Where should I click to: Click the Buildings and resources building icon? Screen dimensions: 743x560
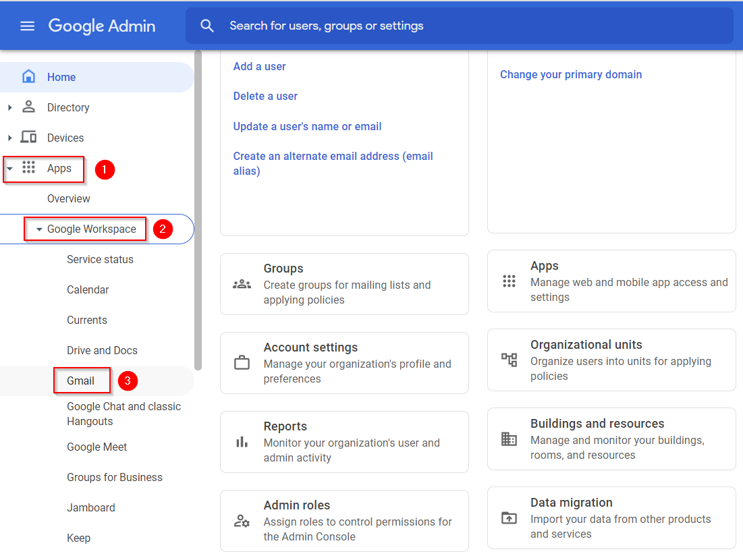pyautogui.click(x=509, y=439)
